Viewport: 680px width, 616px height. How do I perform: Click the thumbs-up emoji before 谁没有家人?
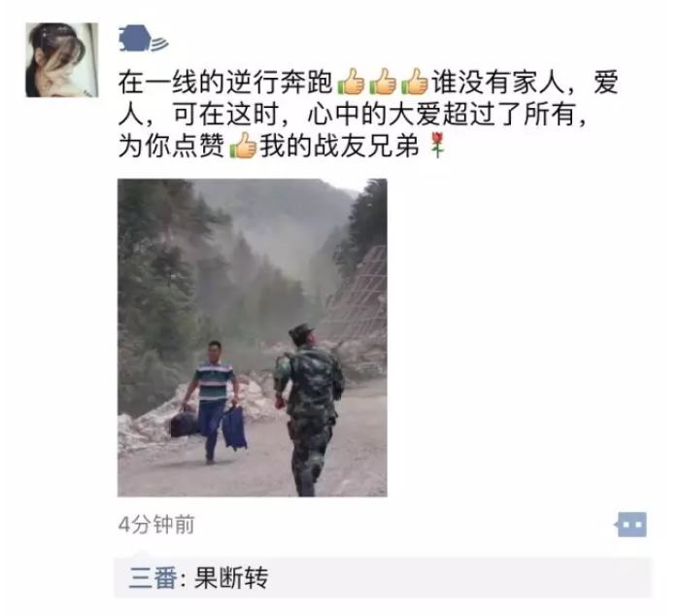415,82
